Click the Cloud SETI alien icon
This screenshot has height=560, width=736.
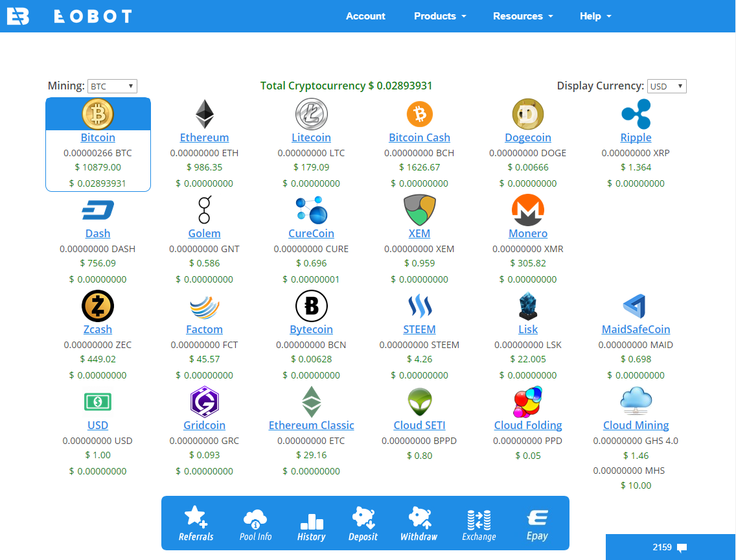coord(419,402)
